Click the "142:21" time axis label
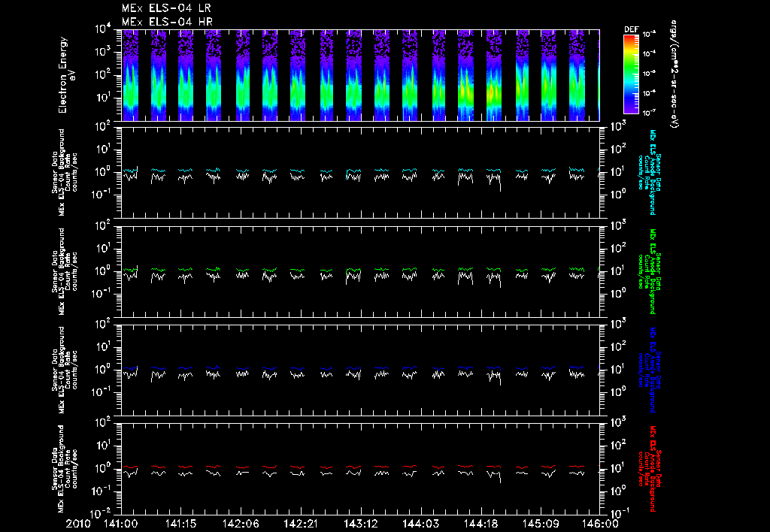Screen dimensions: 770x532 click(x=301, y=524)
